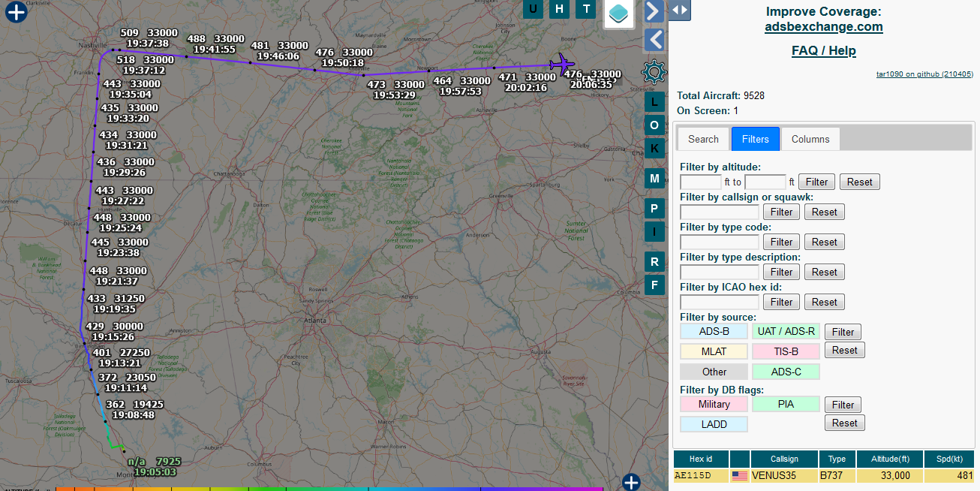Click the right-pointing chevron button
Image resolution: width=980 pixels, height=491 pixels.
[654, 11]
